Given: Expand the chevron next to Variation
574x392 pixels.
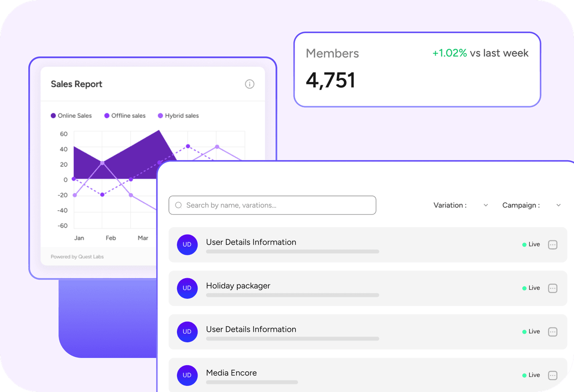Looking at the screenshot, I should point(486,205).
